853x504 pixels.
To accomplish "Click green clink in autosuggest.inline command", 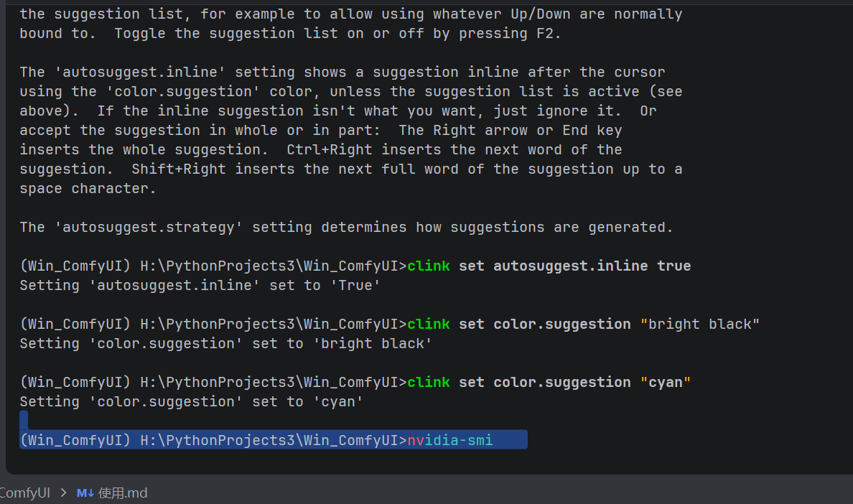I will tap(429, 266).
